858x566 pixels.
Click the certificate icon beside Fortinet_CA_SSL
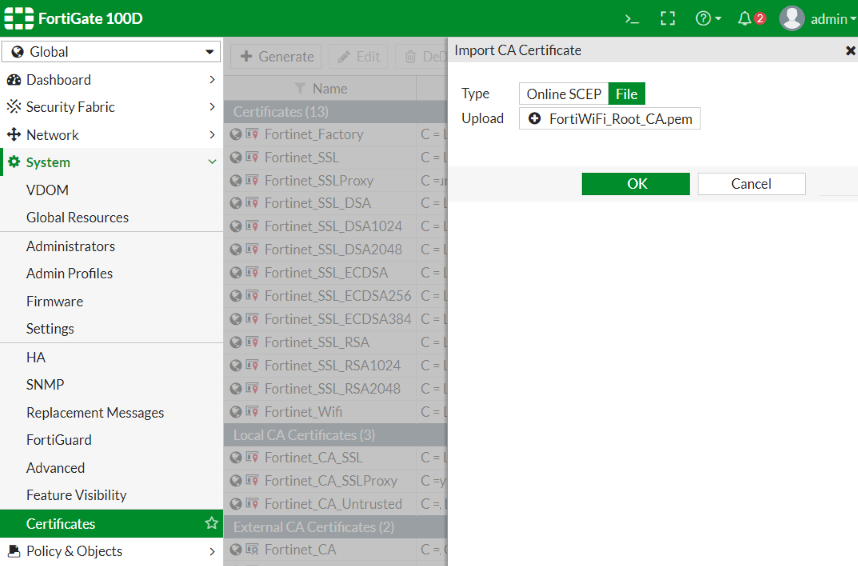(x=252, y=457)
